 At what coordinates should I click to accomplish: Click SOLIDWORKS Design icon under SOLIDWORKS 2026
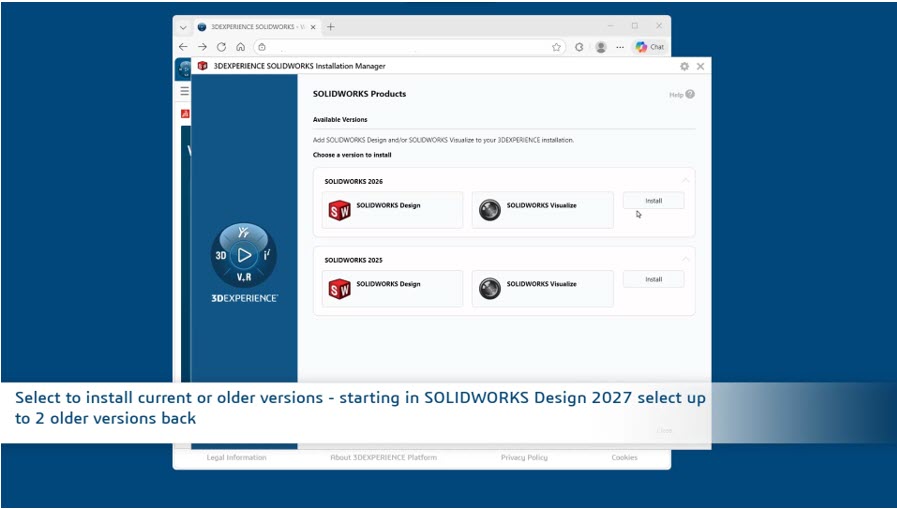coord(340,210)
